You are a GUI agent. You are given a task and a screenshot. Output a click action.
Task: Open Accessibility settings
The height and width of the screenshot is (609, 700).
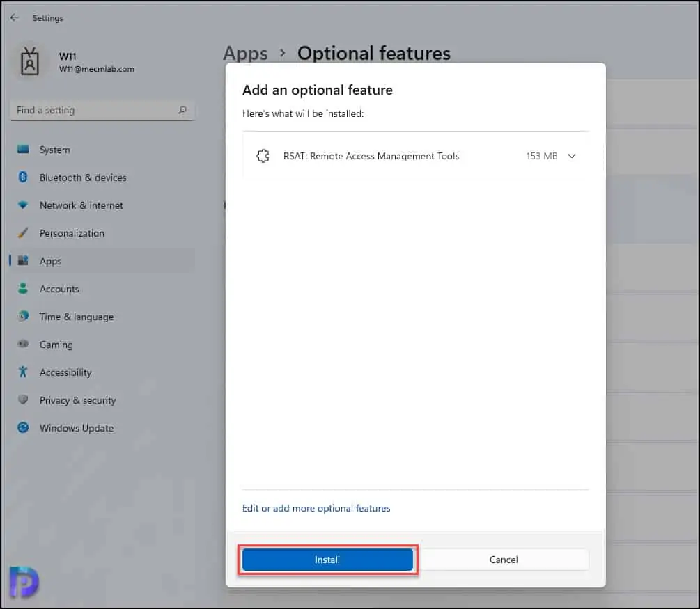102,372
